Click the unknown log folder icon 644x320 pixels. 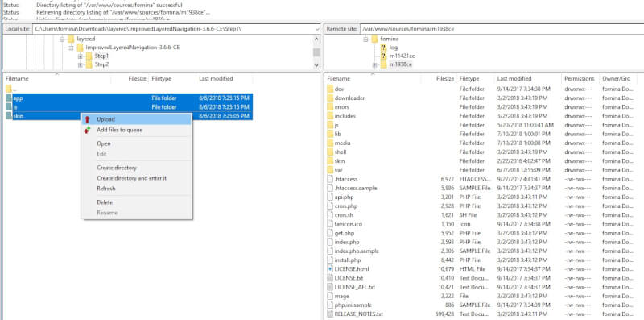click(383, 48)
